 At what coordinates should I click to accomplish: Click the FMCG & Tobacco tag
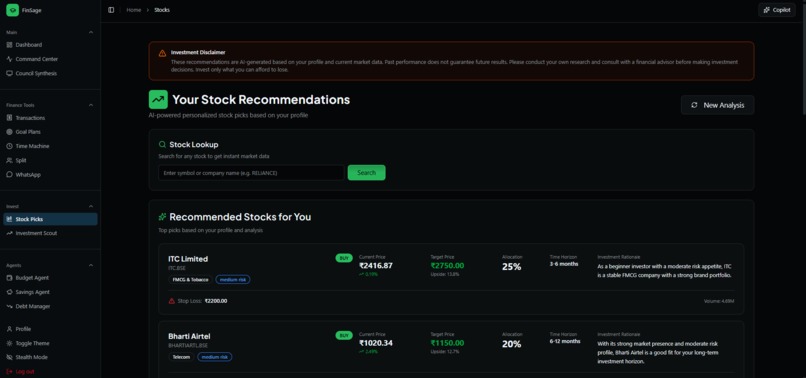191,280
